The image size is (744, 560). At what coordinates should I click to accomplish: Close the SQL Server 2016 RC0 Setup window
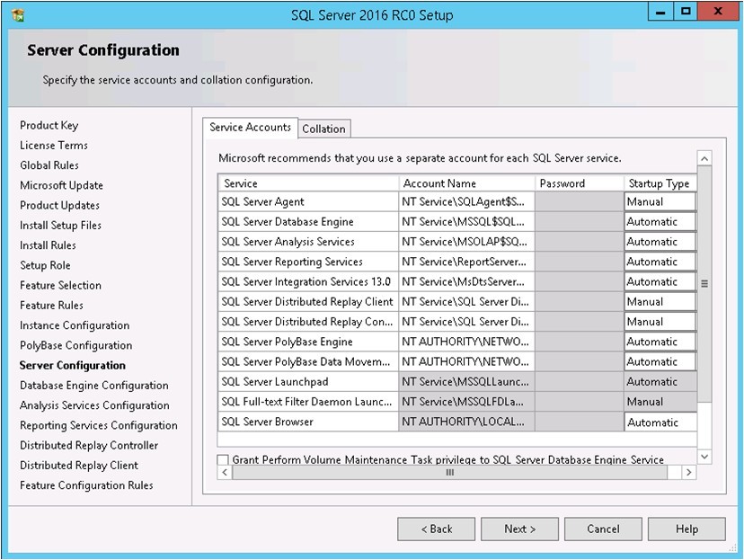click(718, 12)
